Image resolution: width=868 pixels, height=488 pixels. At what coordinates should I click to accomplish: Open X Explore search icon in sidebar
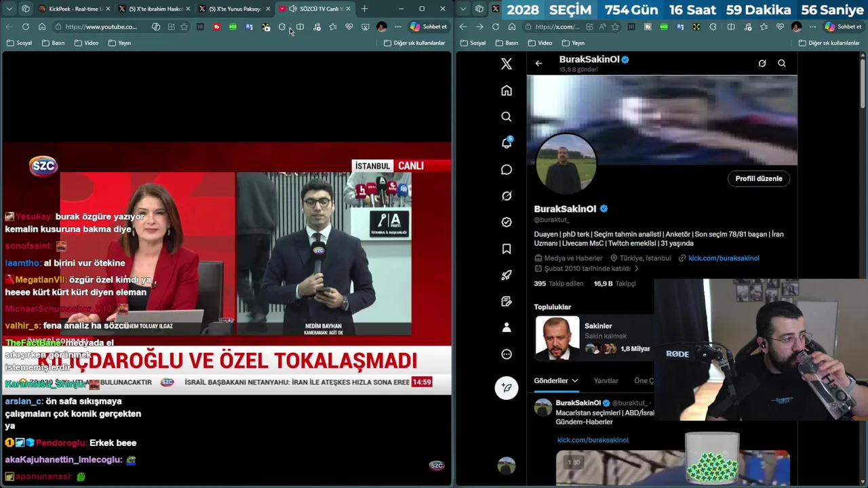(x=506, y=117)
